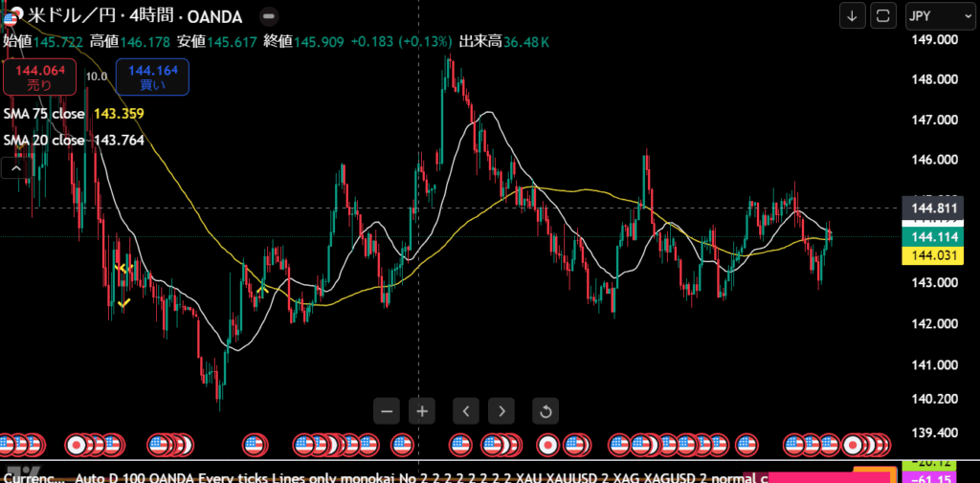Click the 148.000 price axis label

(x=936, y=80)
